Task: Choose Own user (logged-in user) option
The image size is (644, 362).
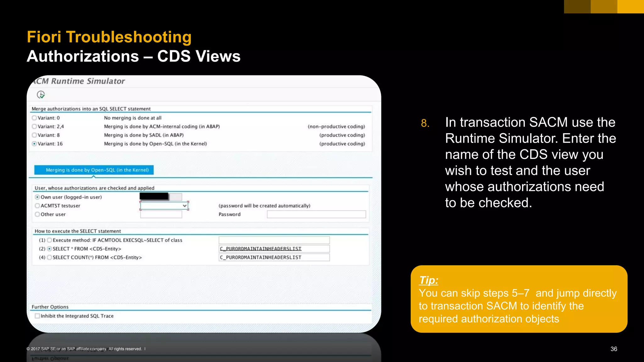Action: [x=37, y=197]
